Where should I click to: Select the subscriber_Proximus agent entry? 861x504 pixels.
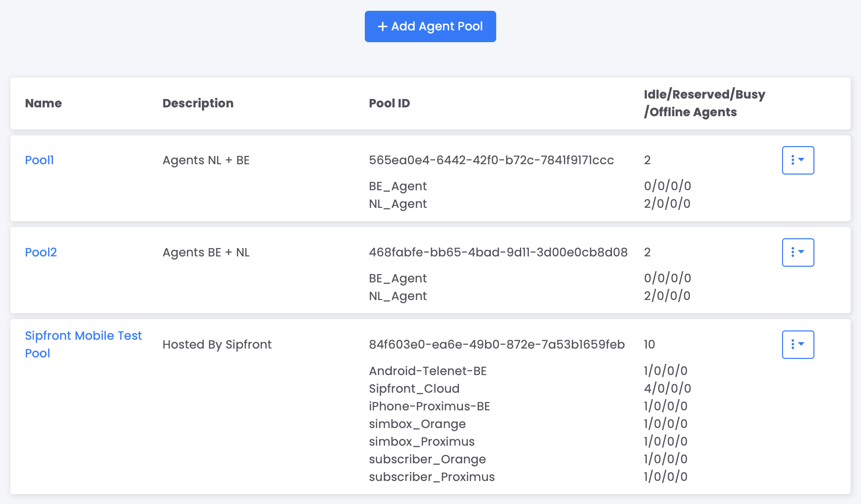click(x=431, y=477)
